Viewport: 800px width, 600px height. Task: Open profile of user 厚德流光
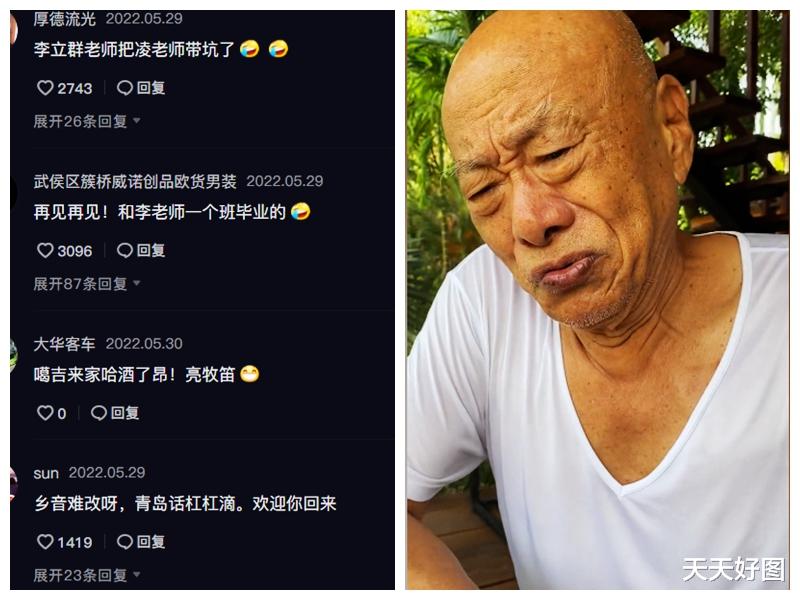(64, 19)
